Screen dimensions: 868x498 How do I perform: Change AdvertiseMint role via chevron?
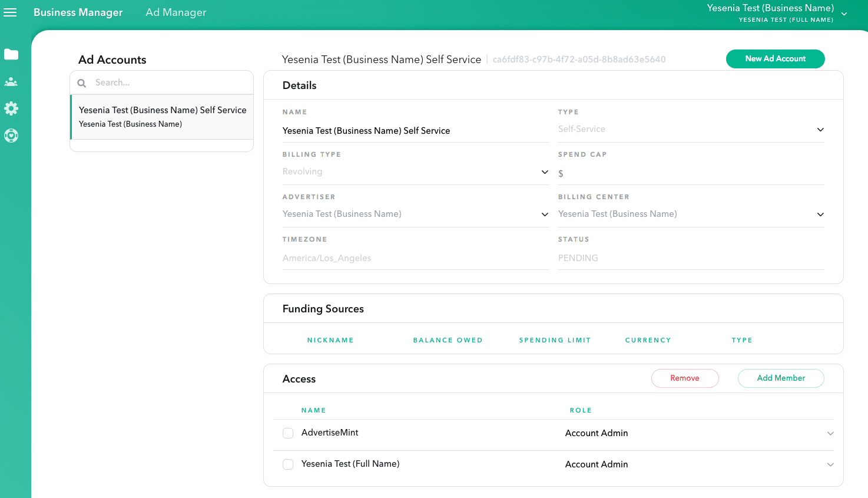tap(830, 434)
